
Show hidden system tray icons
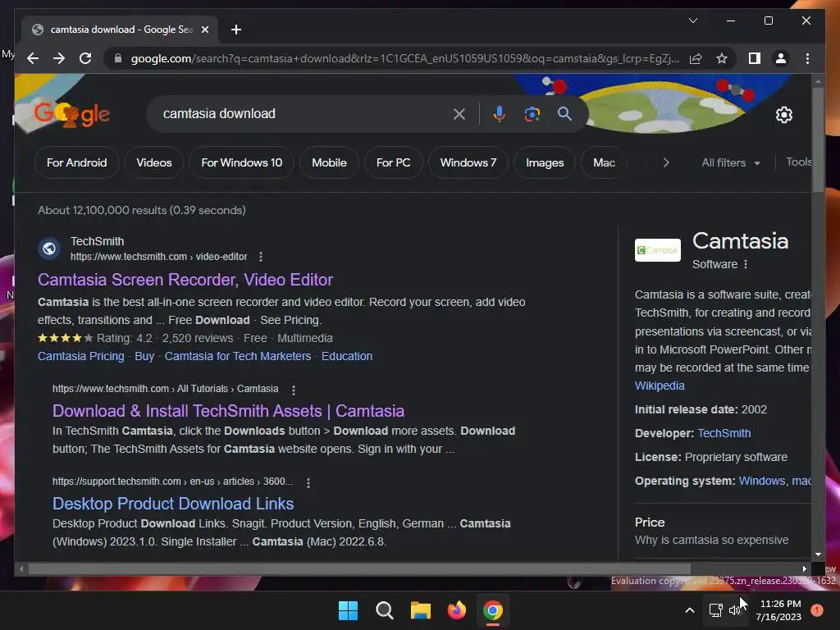click(690, 610)
